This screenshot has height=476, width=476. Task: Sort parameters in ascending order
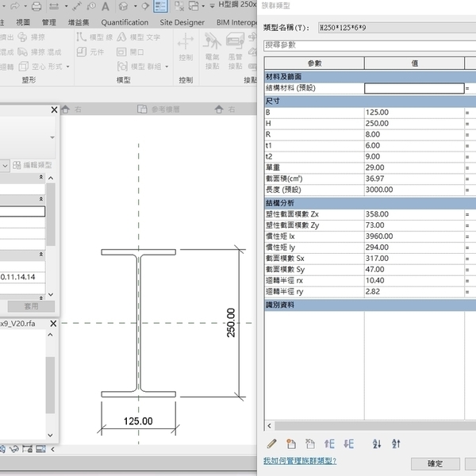[x=377, y=443]
